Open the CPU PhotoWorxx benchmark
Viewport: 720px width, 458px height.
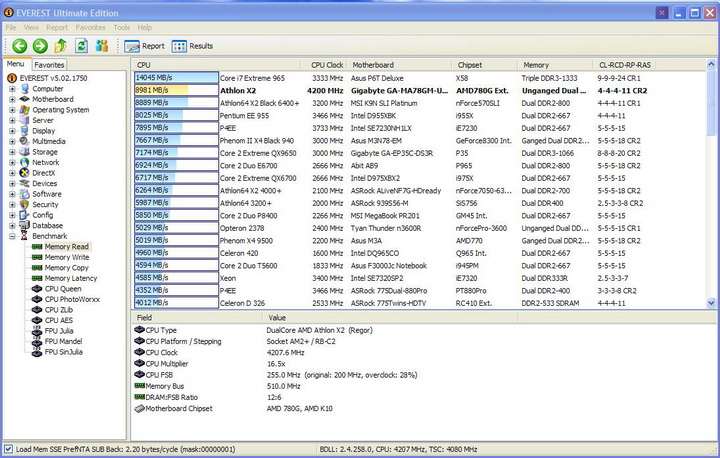click(72, 300)
